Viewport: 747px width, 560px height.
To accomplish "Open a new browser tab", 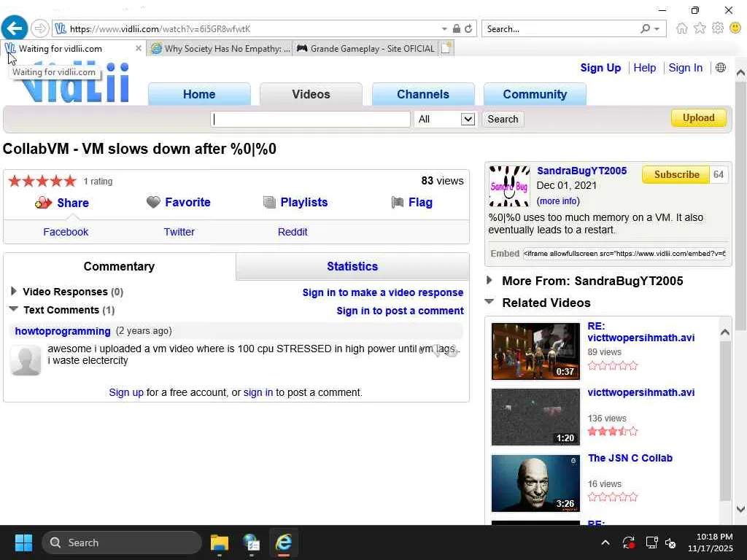I will 446,48.
